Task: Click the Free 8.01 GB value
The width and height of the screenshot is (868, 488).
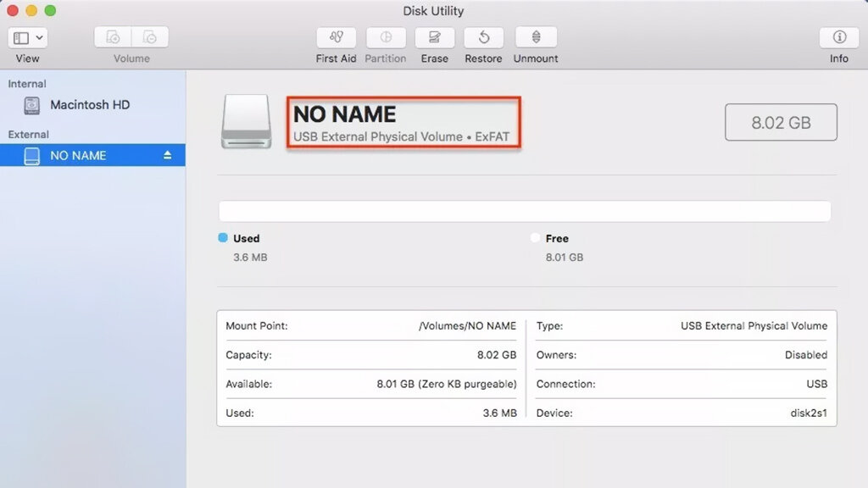Action: pos(564,258)
